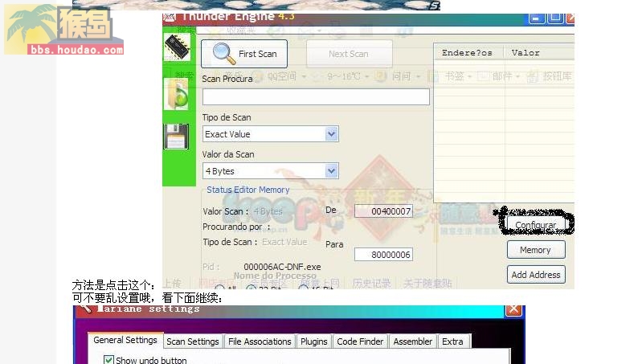Image resolution: width=638 pixels, height=364 pixels.
Task: Open the General Settings tab
Action: click(125, 340)
